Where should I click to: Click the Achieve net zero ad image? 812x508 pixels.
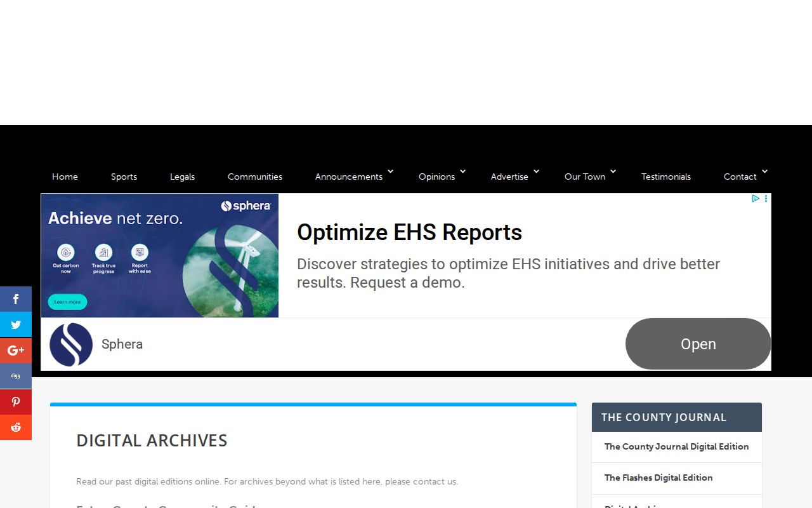click(x=160, y=255)
